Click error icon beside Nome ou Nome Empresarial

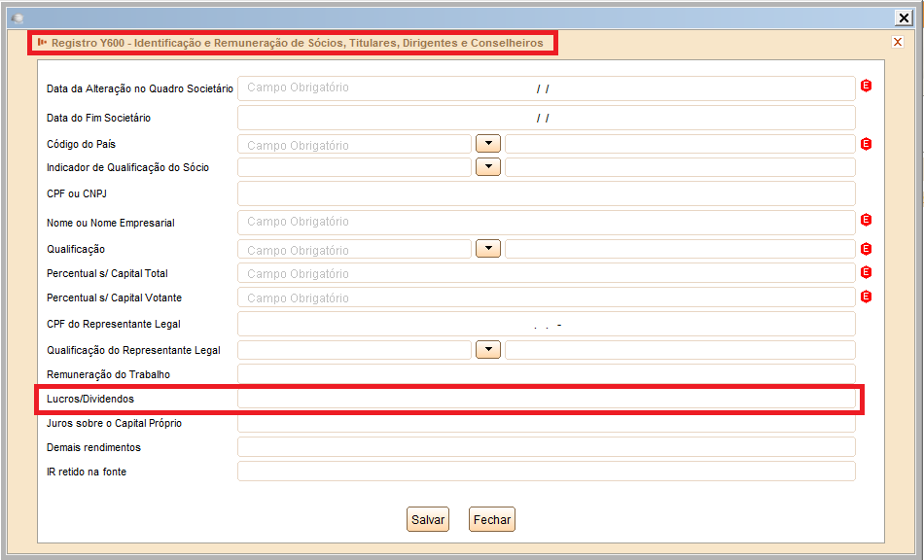pos(866,221)
